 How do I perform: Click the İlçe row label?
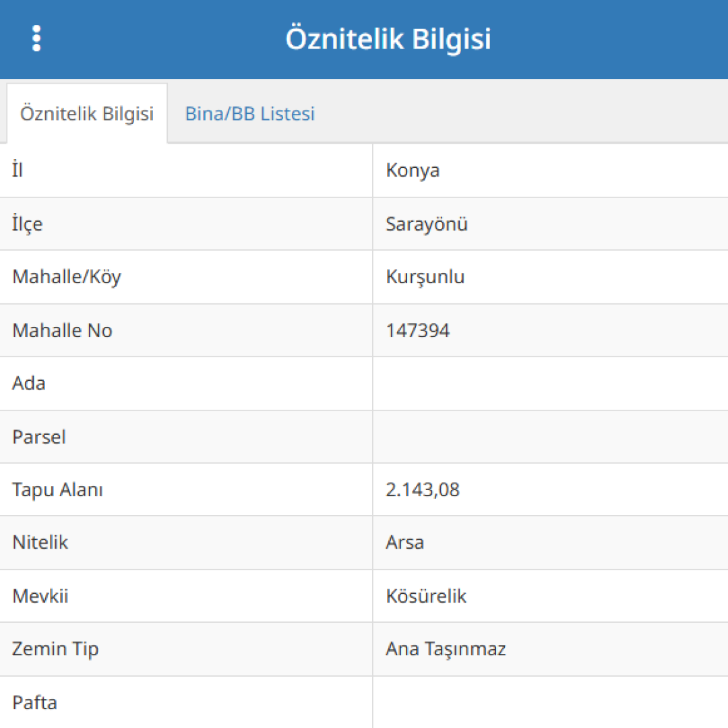click(28, 224)
